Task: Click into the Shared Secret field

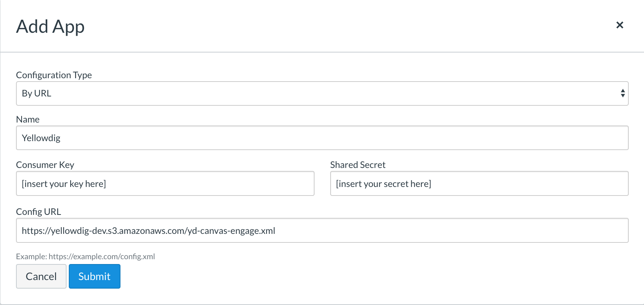Action: click(479, 184)
